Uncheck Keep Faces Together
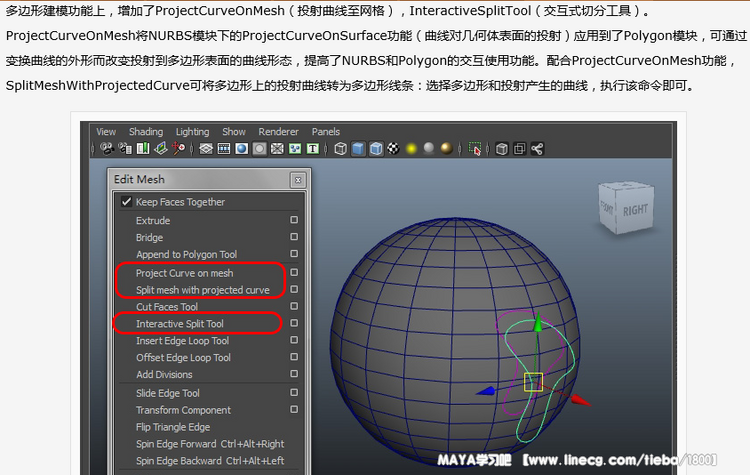 [x=126, y=202]
